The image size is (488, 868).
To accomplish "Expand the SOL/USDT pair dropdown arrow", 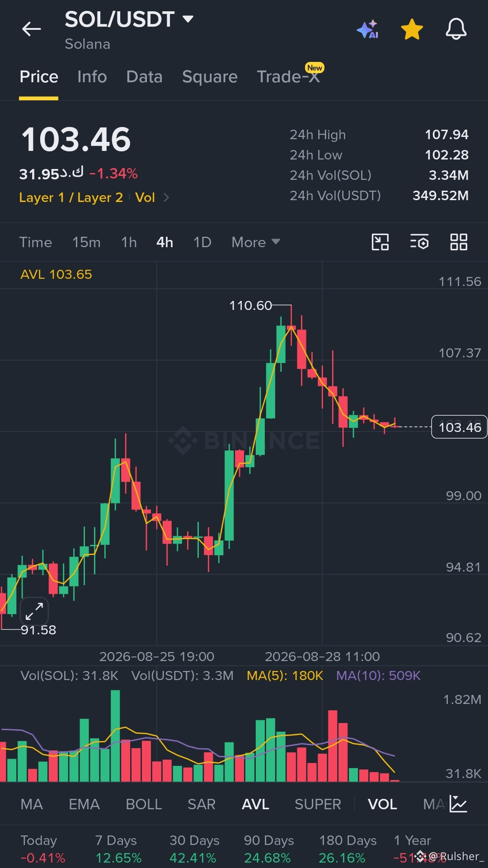I will click(x=188, y=19).
